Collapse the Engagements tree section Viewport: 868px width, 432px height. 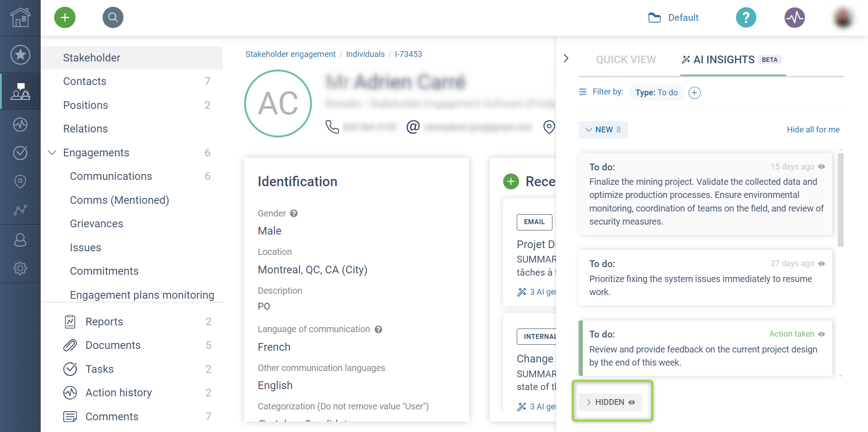52,153
